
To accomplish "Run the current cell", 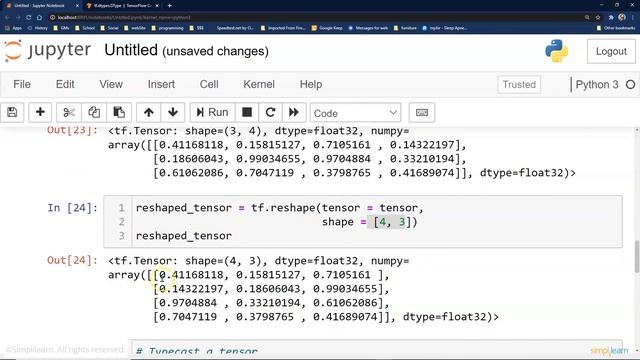I will pos(212,112).
